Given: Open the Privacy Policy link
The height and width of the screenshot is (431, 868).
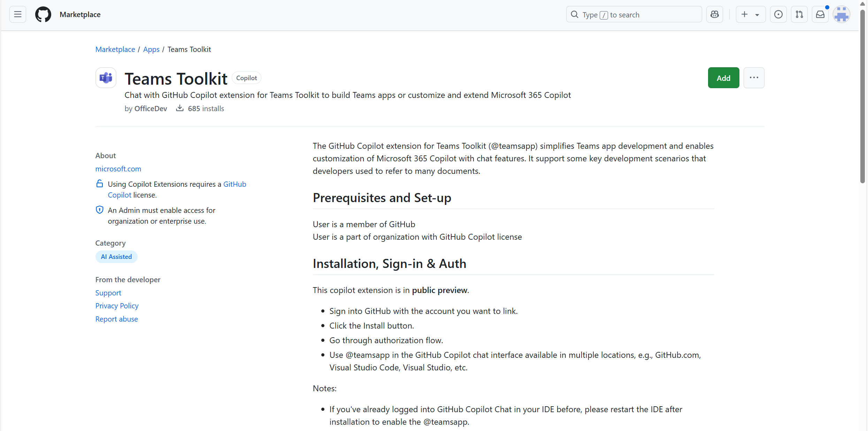Looking at the screenshot, I should [117, 306].
